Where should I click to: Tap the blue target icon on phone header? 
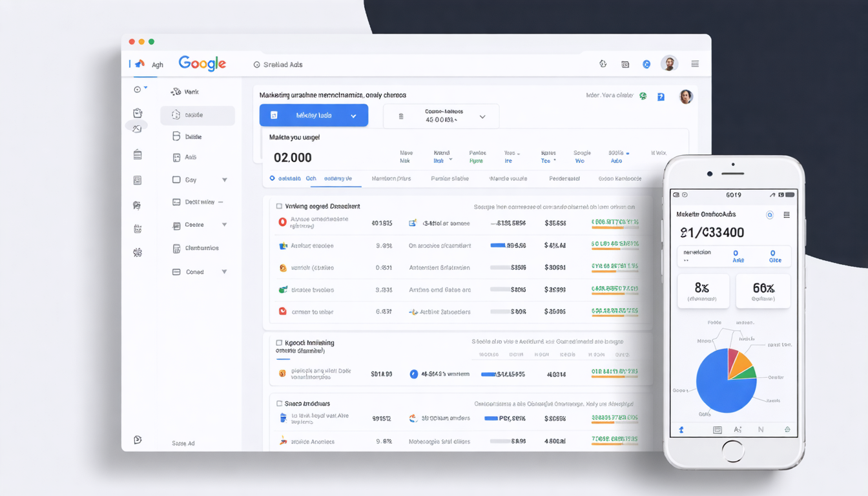tap(769, 214)
